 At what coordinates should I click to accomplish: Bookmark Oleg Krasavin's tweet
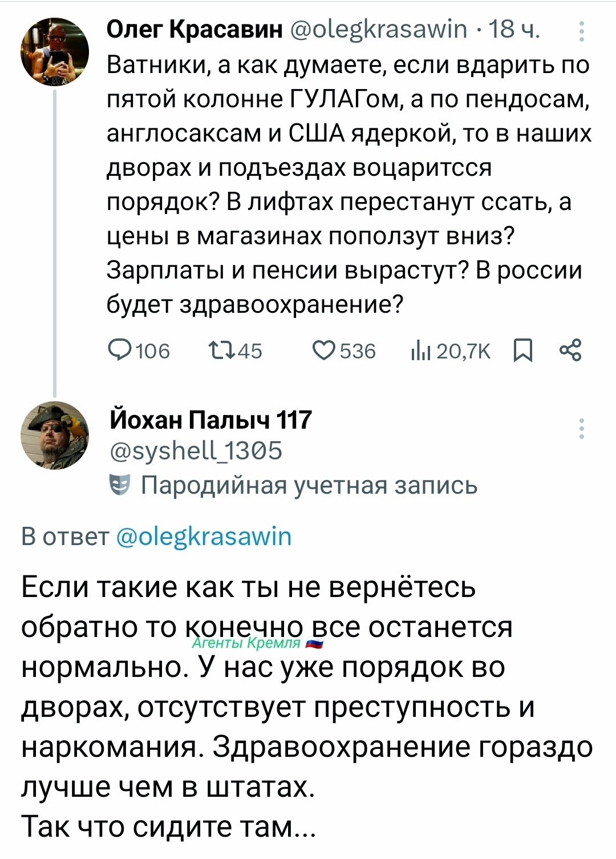click(522, 351)
